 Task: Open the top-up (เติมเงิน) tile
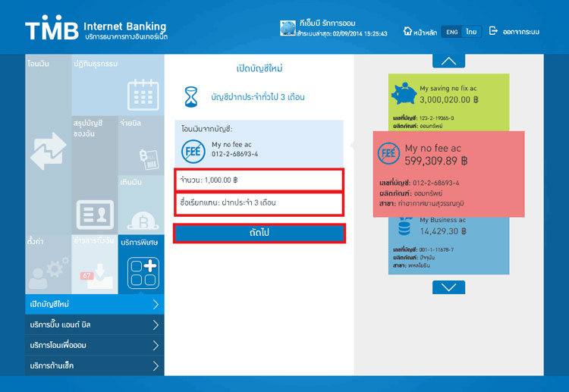[x=140, y=203]
